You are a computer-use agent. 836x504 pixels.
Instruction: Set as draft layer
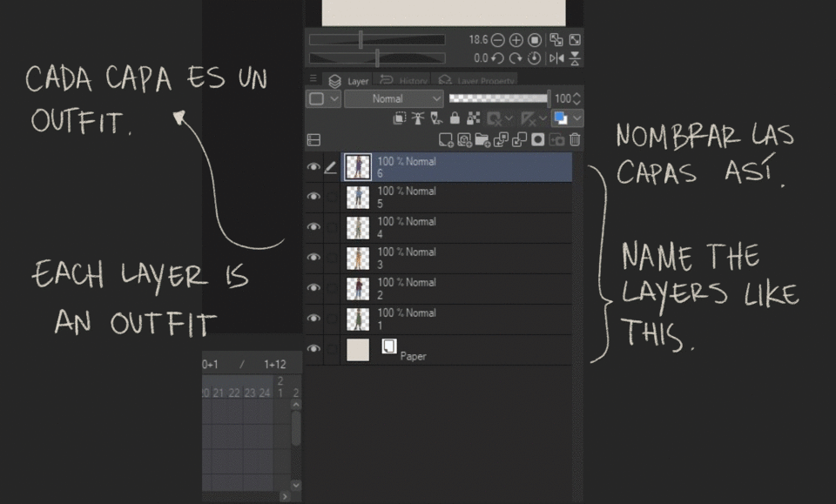click(436, 118)
